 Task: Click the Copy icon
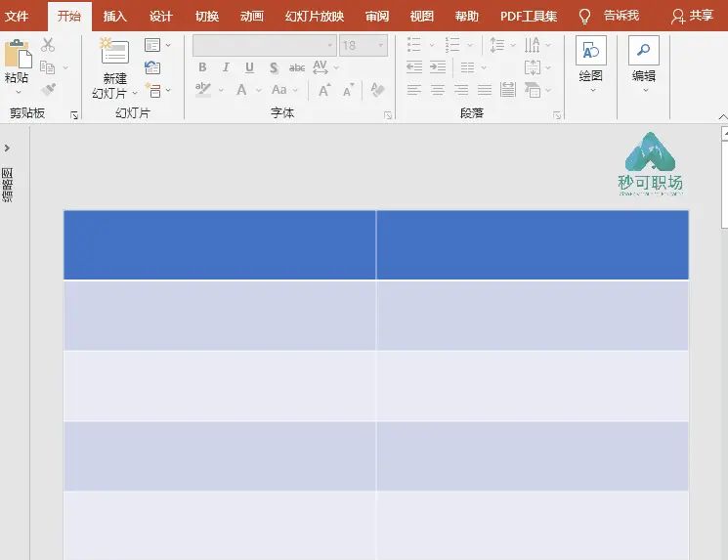pyautogui.click(x=47, y=67)
